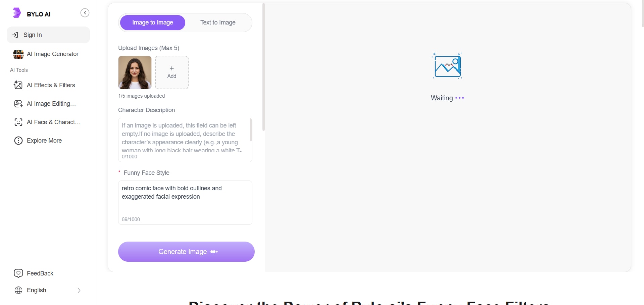Click the AI Image Editing icon
The height and width of the screenshot is (305, 644).
pos(18,104)
